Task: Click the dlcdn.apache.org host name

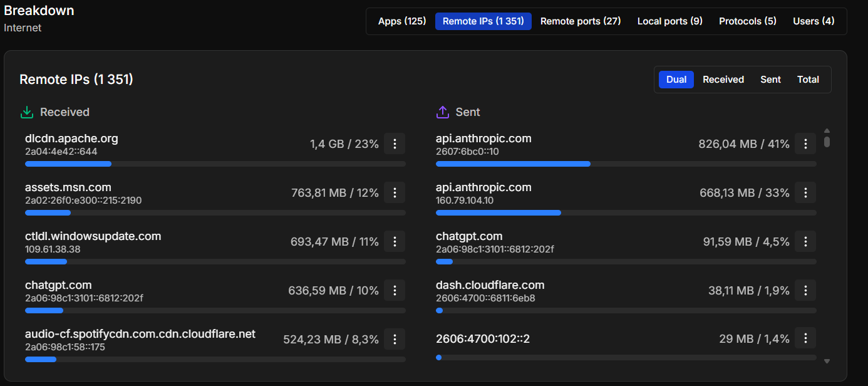Action: pyautogui.click(x=71, y=138)
